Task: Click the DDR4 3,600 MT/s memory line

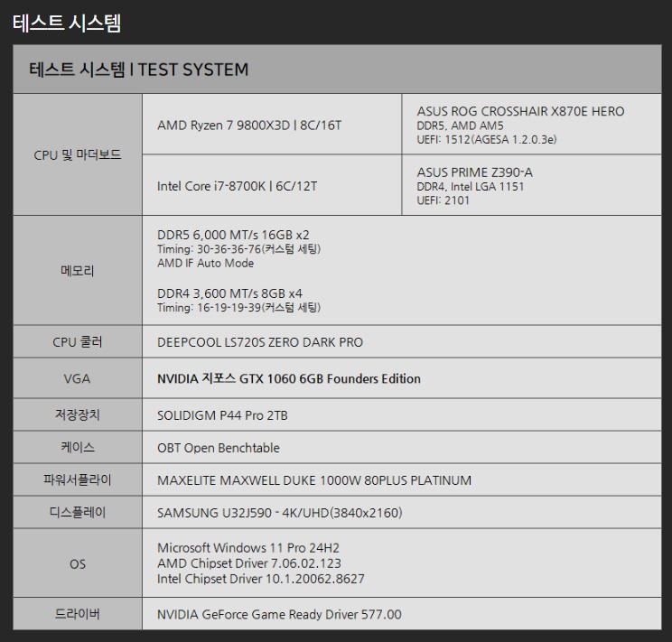Action: pos(231,293)
